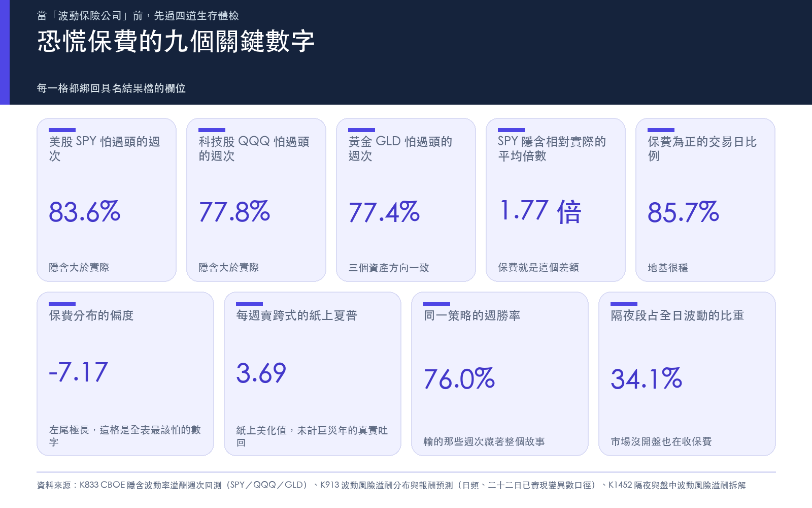812x508 pixels.
Task: Click the note 輸的那些週次藏著整個故事
Action: (484, 441)
